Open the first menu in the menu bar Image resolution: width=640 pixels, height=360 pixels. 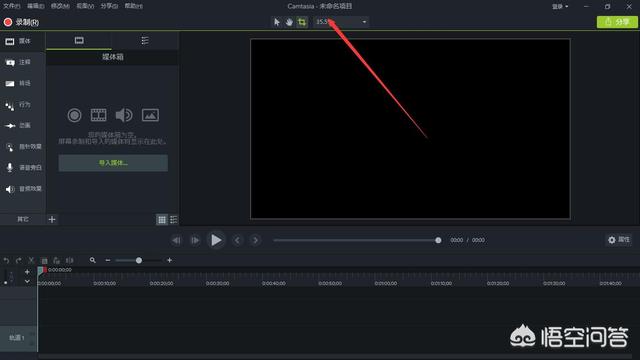[11, 6]
